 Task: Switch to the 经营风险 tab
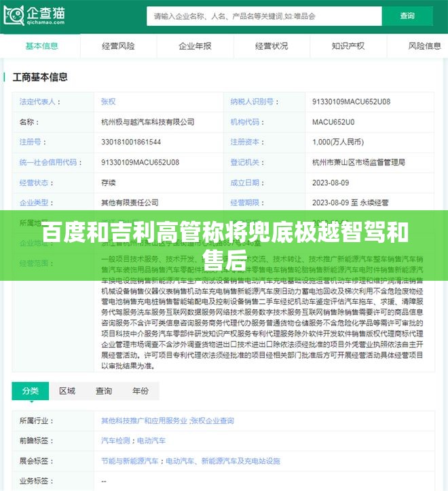[118, 46]
